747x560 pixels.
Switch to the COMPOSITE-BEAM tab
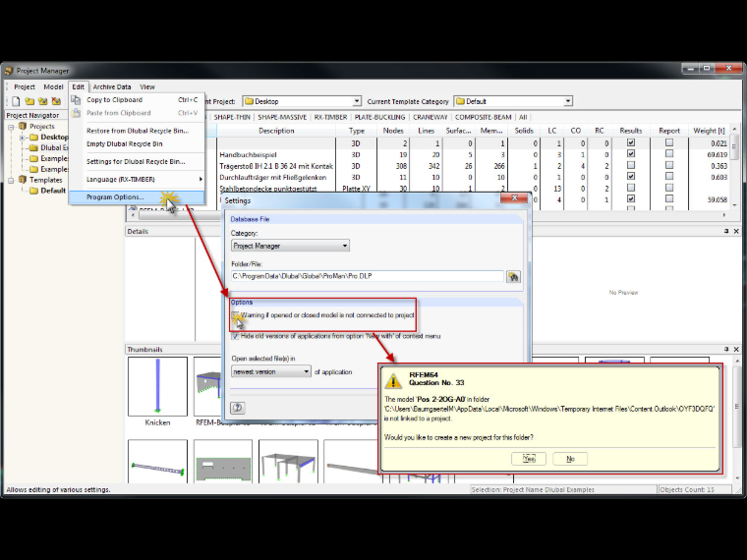coord(483,117)
